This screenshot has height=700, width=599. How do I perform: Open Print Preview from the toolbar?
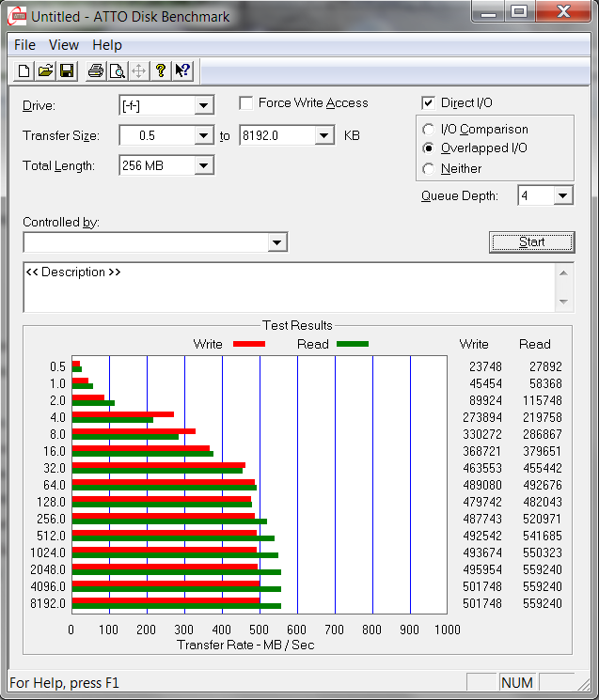pyautogui.click(x=117, y=70)
